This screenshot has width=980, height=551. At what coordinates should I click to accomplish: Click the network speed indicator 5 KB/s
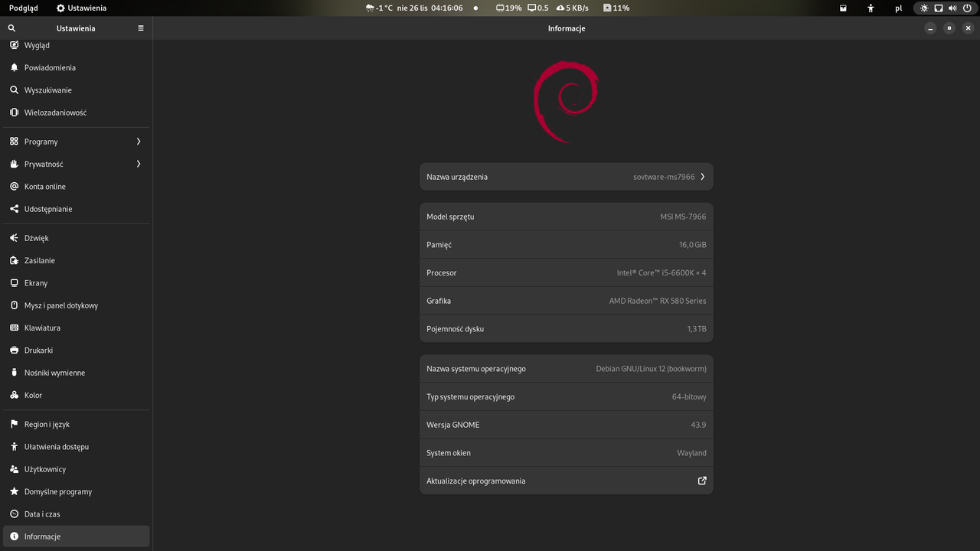coord(573,8)
